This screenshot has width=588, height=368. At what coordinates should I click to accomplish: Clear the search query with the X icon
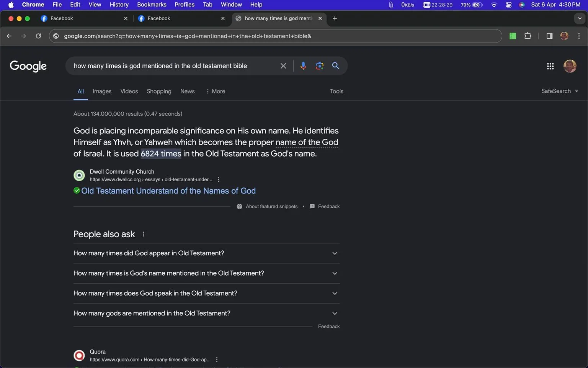(x=283, y=66)
